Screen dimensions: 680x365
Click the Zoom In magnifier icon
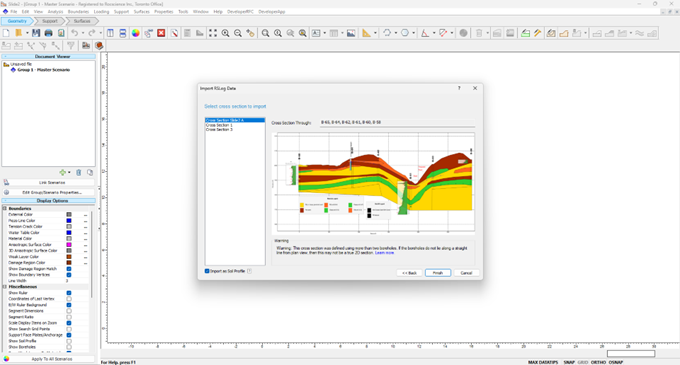[226, 33]
